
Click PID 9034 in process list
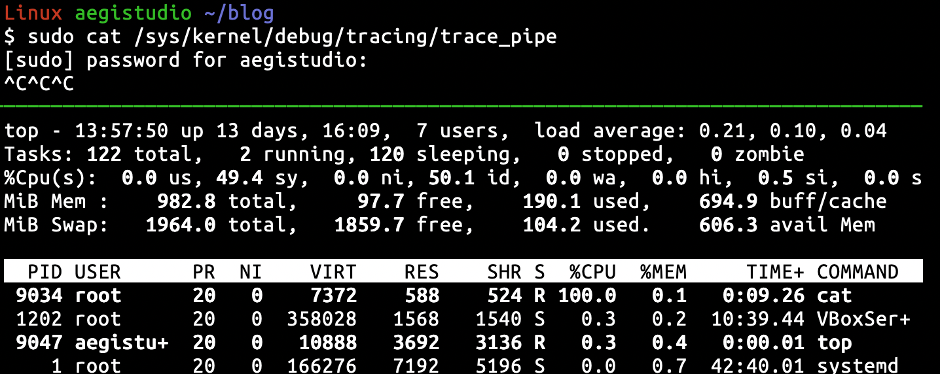coord(39,295)
